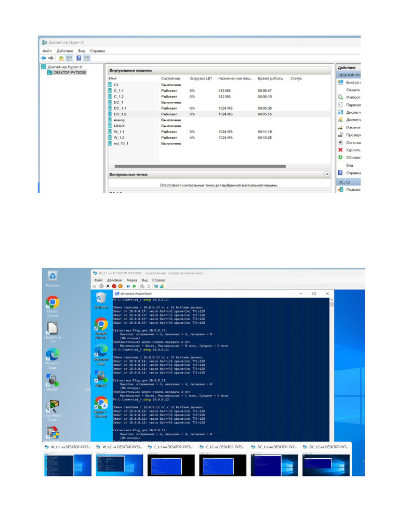Select the DESKTOP-PV7SD0E server node
399x532 pixels.
pyautogui.click(x=66, y=72)
